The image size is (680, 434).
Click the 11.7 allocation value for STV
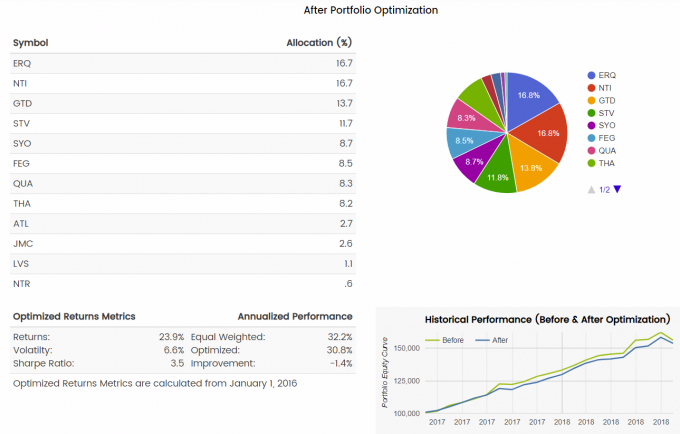pyautogui.click(x=346, y=124)
